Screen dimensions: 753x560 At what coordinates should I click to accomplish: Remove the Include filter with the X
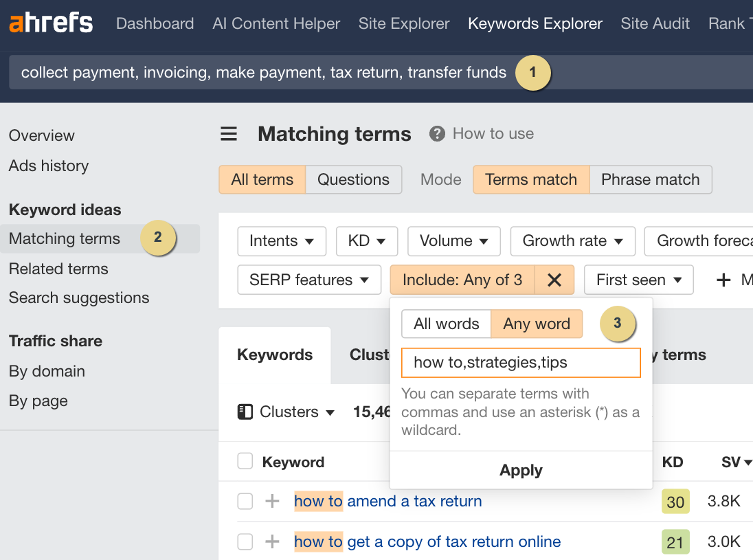pyautogui.click(x=554, y=280)
